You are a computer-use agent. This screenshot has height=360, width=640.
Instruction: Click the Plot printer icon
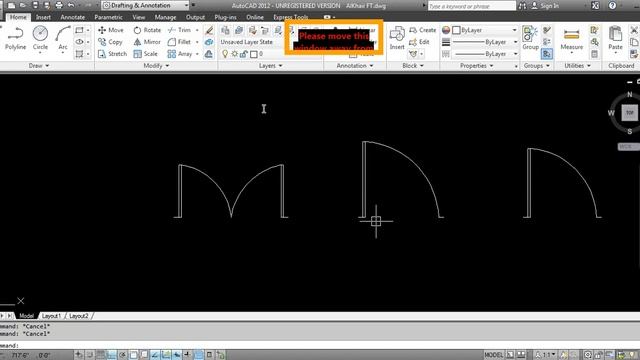click(59, 5)
